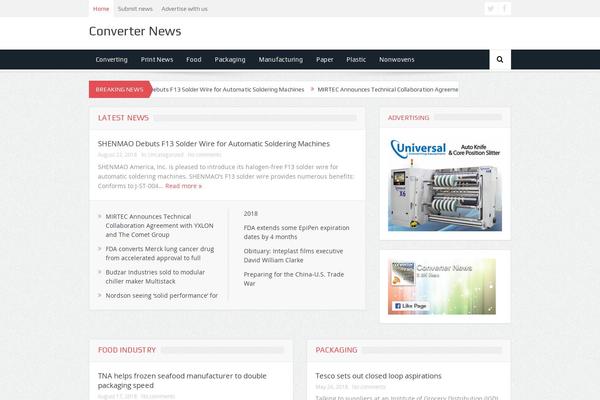Open Submit news page
This screenshot has height=400, width=600.
click(x=135, y=9)
